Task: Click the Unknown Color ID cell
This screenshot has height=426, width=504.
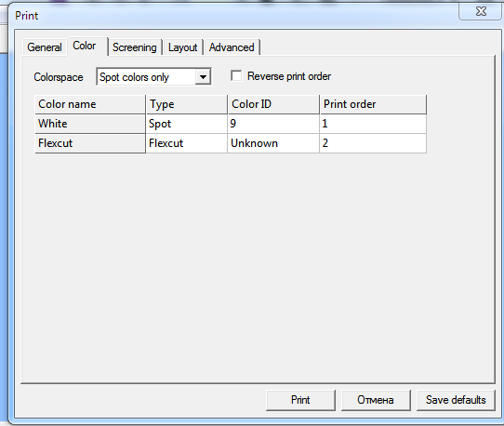Action: [x=273, y=143]
